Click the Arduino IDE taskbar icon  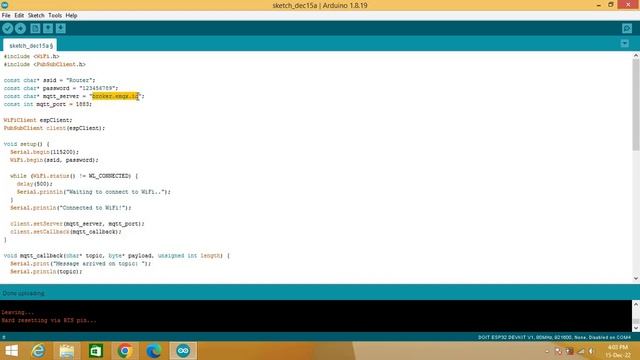click(x=183, y=351)
